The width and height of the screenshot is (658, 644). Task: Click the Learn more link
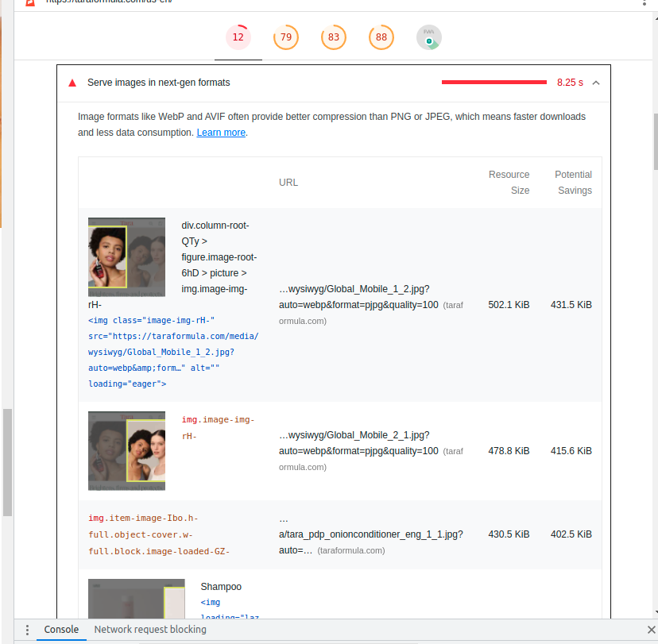click(220, 132)
